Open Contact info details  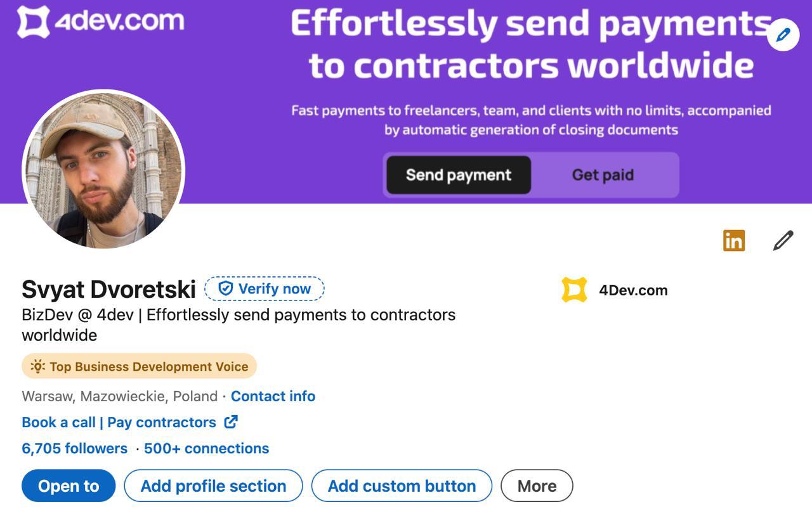(x=273, y=396)
